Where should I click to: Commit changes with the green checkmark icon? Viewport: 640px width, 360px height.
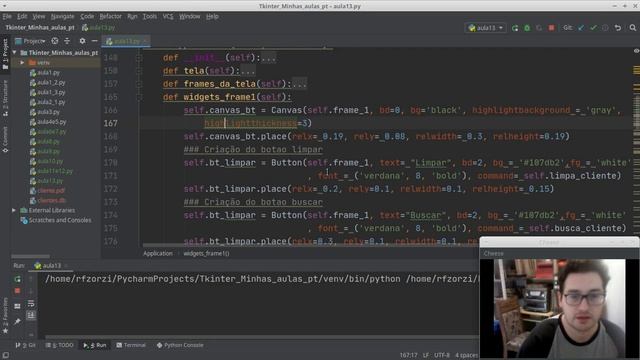click(x=593, y=28)
